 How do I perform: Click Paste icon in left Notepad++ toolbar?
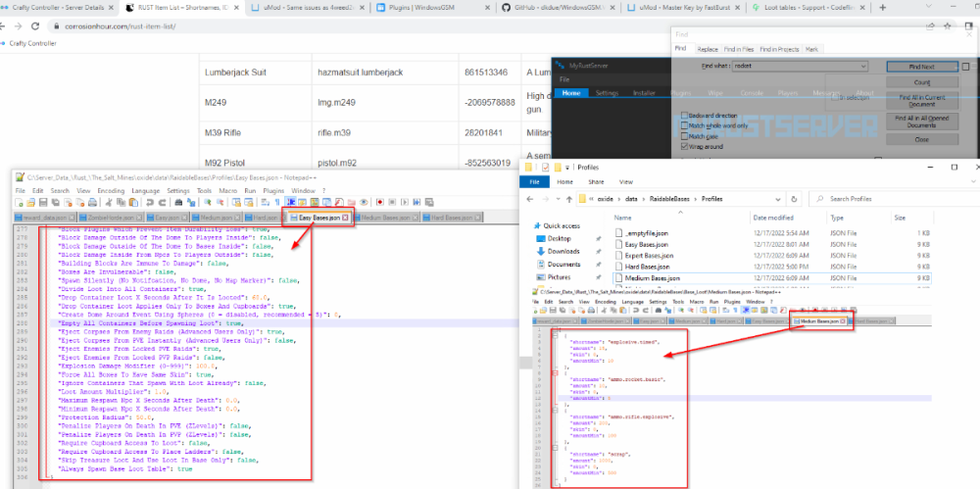click(x=133, y=202)
